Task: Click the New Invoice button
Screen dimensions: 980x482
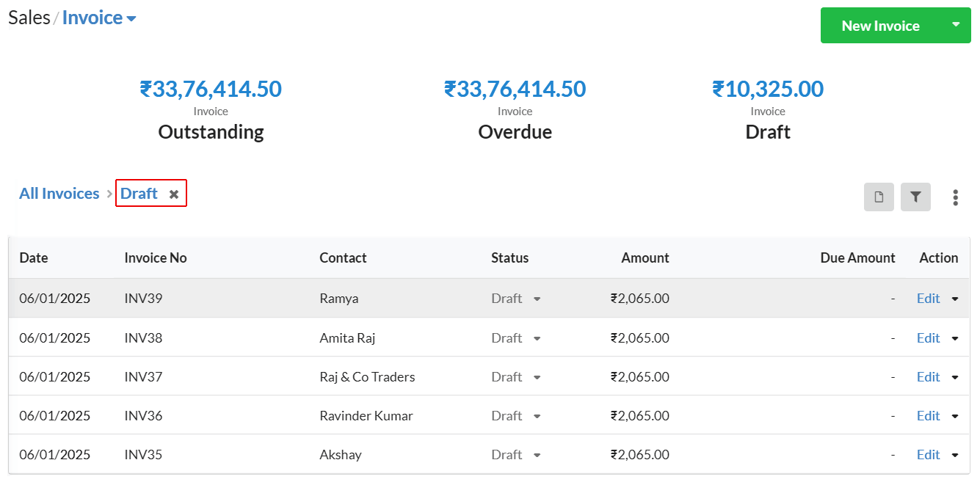Action: [x=880, y=26]
